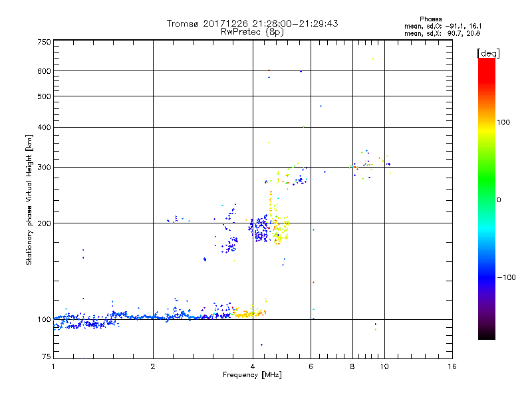Click the x-axis tick label '2'
The height and width of the screenshot is (399, 532).
pyautogui.click(x=153, y=366)
